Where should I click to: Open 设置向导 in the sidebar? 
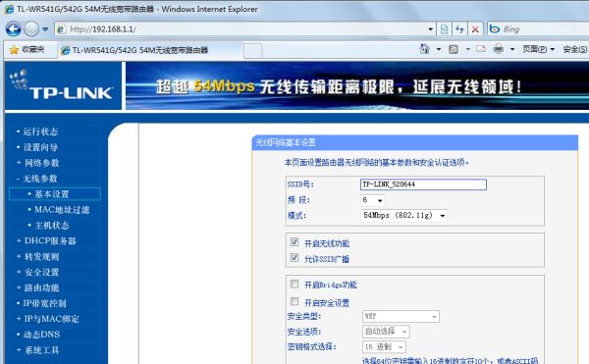(40, 147)
